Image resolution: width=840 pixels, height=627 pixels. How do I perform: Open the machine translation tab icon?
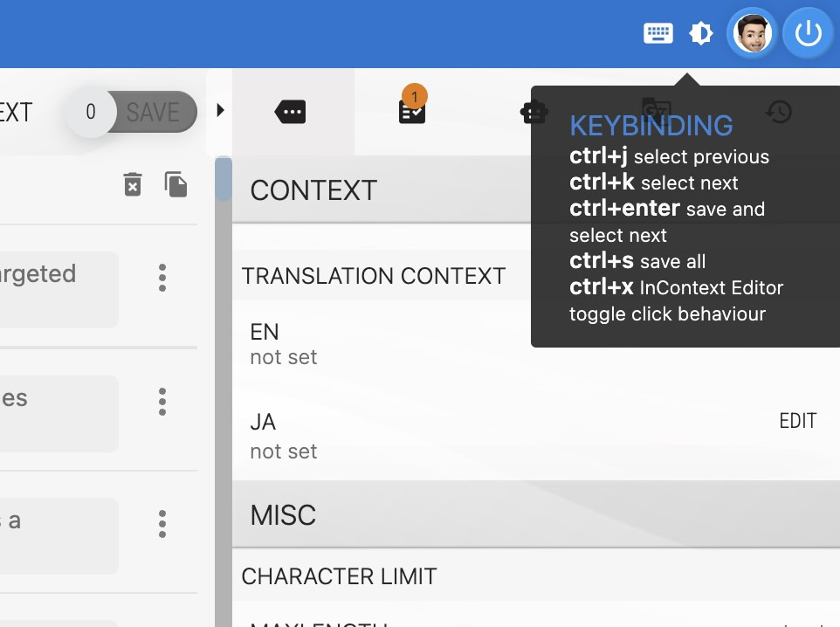coord(656,108)
